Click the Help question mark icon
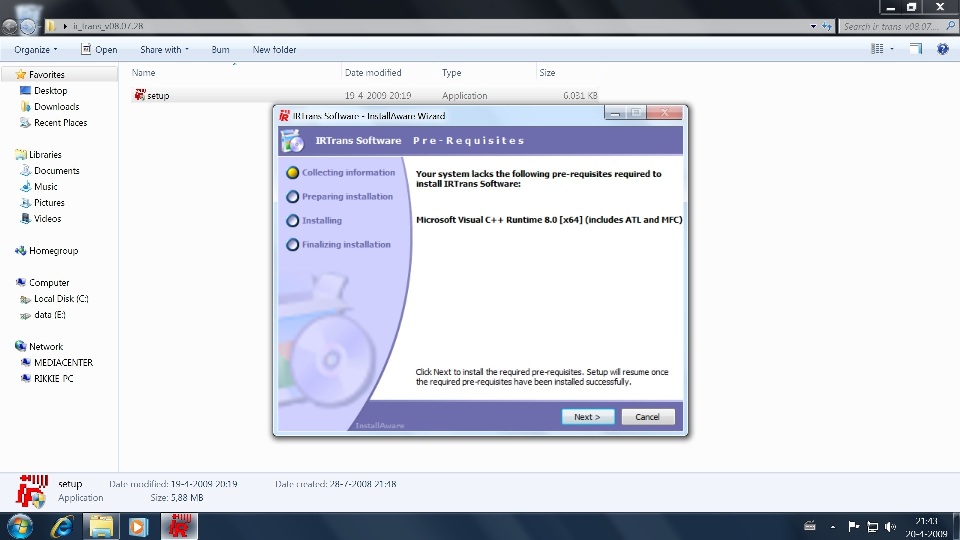This screenshot has width=960, height=540. [943, 49]
